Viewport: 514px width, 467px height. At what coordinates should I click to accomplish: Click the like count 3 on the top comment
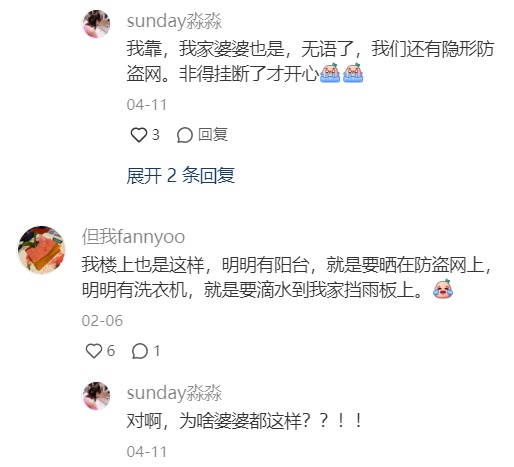(156, 135)
